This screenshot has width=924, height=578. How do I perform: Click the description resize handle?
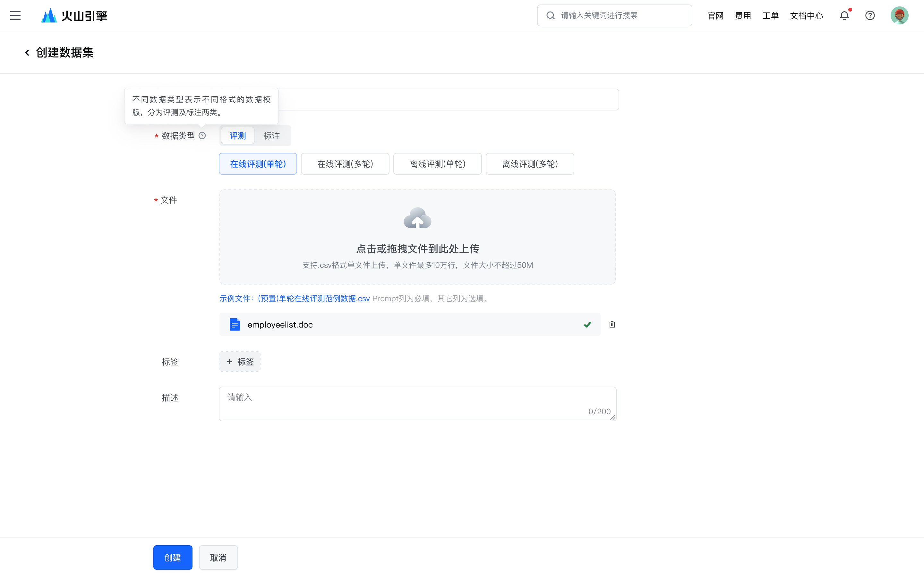(x=613, y=417)
